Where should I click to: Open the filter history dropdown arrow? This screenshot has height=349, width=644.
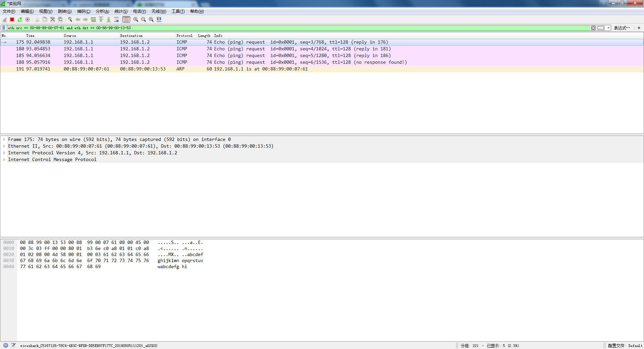[608, 28]
